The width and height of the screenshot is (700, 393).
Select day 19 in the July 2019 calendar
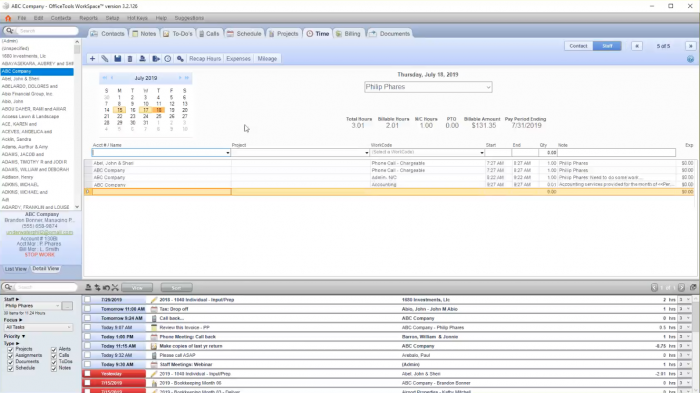pos(171,110)
